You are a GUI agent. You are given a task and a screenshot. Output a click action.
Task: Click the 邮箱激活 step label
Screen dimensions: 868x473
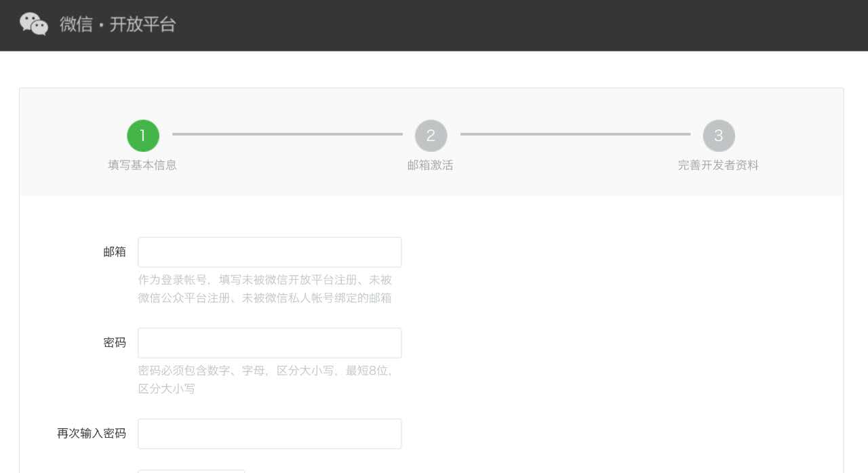(431, 165)
